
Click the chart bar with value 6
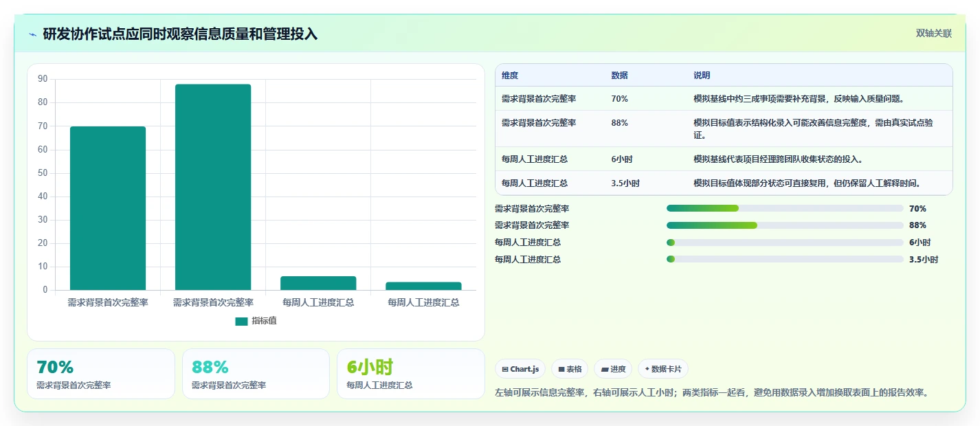point(318,283)
